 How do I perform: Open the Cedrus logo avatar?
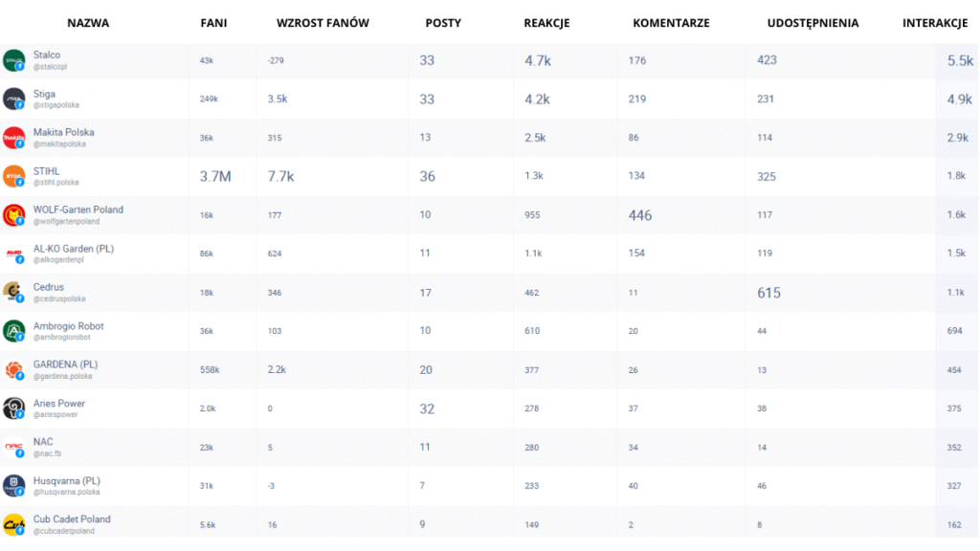[13, 293]
